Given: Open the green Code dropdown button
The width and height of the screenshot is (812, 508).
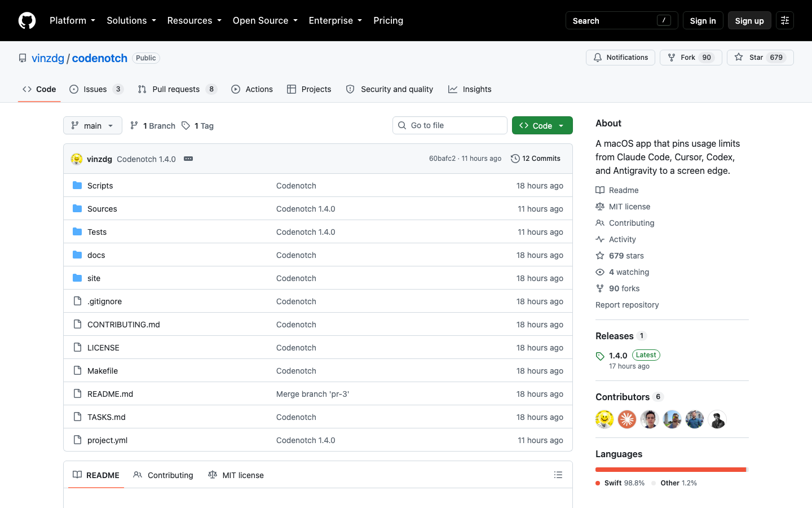Looking at the screenshot, I should [x=542, y=125].
